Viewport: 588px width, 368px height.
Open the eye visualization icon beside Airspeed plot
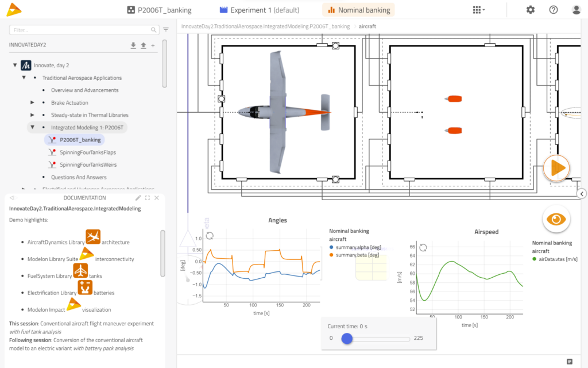pyautogui.click(x=556, y=218)
